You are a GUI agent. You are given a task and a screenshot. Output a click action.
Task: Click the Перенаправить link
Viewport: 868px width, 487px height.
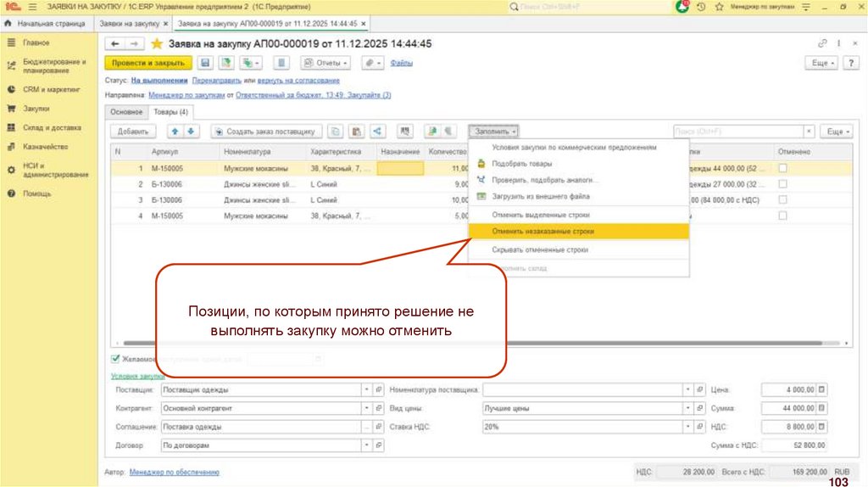point(216,81)
